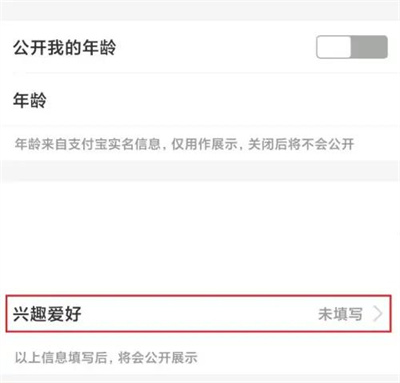Open 兴趣爱好 via the right chevron arrow

[378, 314]
